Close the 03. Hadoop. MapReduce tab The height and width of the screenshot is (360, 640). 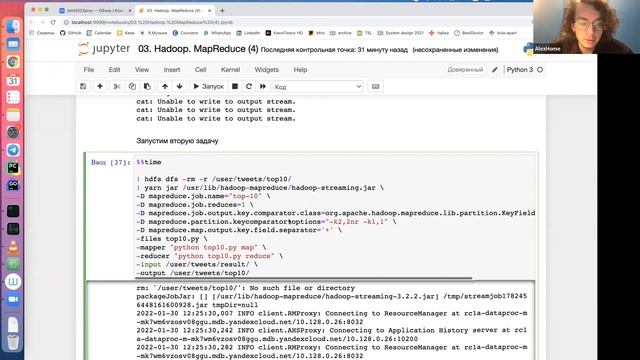click(x=210, y=10)
